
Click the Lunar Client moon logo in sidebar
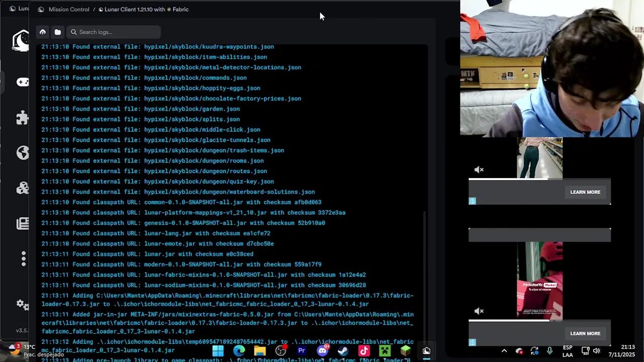tap(21, 40)
